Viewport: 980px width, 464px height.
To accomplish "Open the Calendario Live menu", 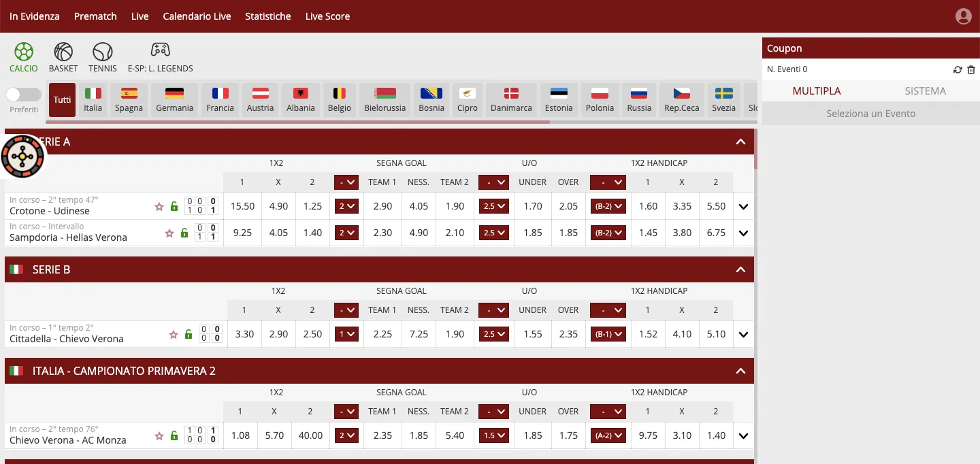I will [197, 16].
